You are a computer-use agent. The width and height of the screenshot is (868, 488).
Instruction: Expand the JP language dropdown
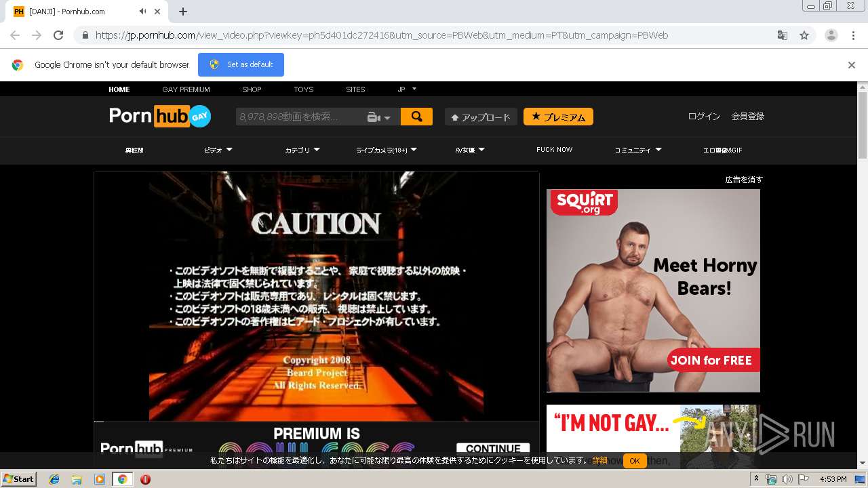pyautogui.click(x=407, y=89)
